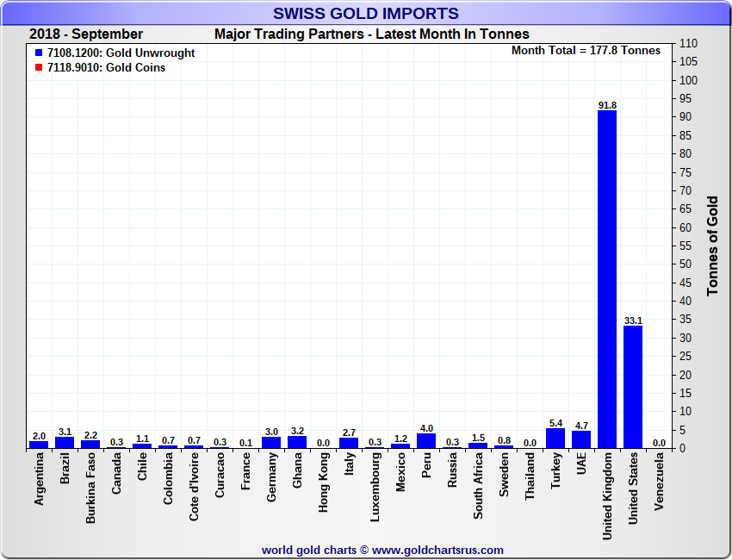Click the Turkey bar in the chart
The width and height of the screenshot is (732, 560).
click(555, 439)
